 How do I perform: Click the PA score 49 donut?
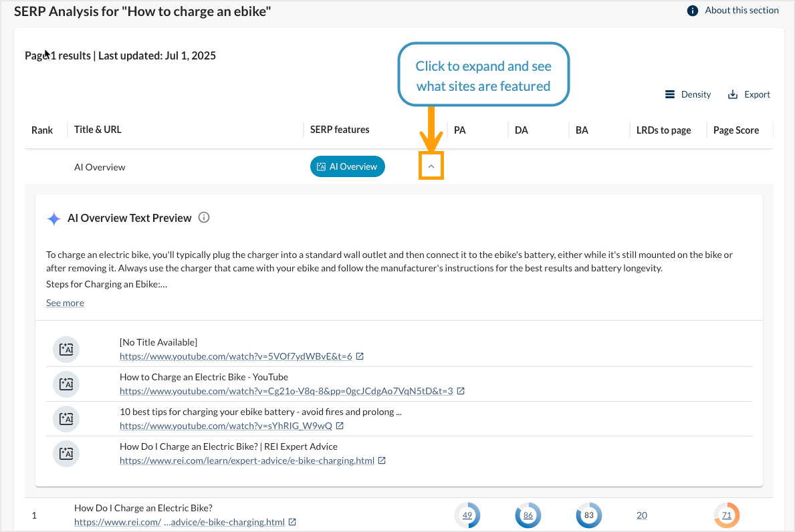point(467,515)
